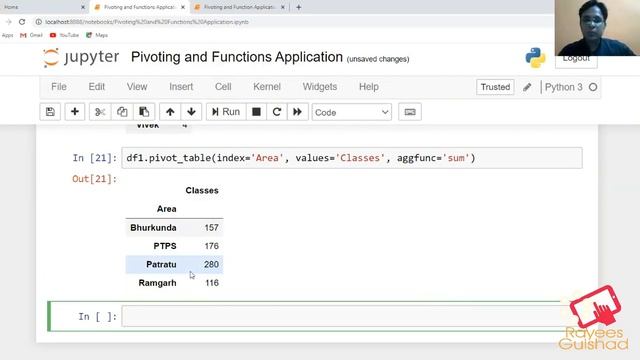Open the Maps bookmark

[97, 35]
